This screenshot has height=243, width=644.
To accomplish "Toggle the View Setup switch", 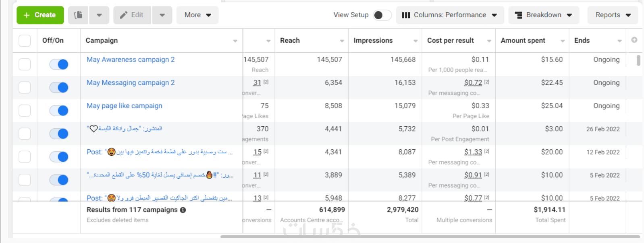I will (x=381, y=15).
